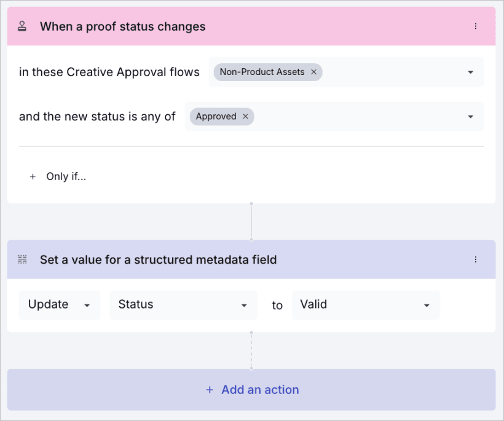504x421 pixels.
Task: Select the Approved status chip
Action: coord(215,116)
